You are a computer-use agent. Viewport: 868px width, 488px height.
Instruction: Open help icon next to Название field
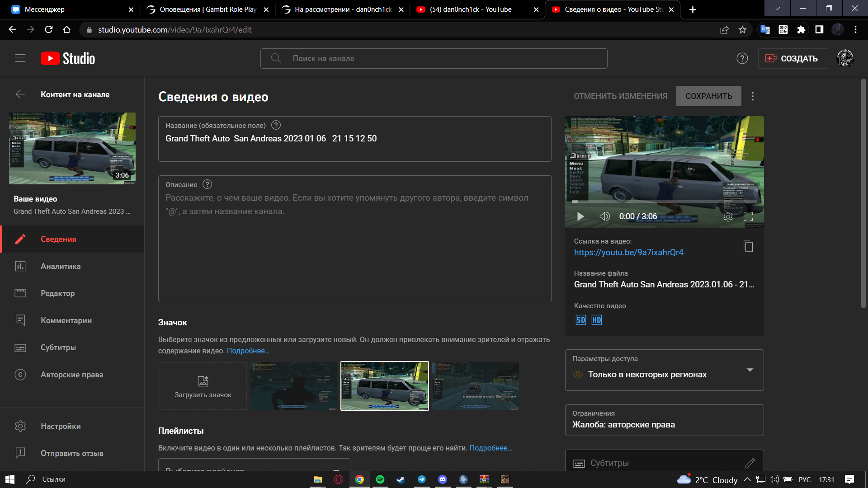[276, 125]
